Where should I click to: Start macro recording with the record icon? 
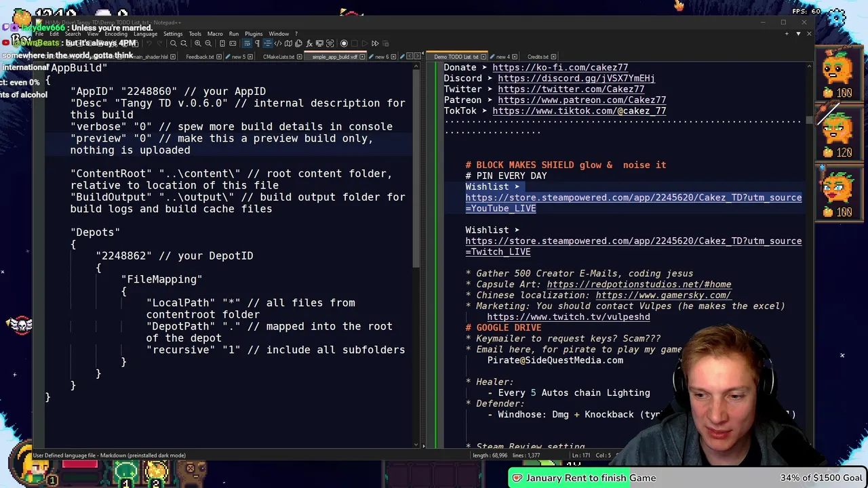[x=344, y=43]
